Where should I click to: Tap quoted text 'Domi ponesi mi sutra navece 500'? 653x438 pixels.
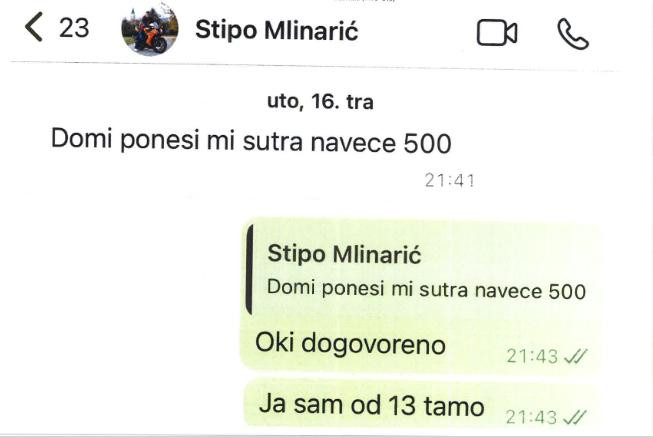(x=426, y=289)
